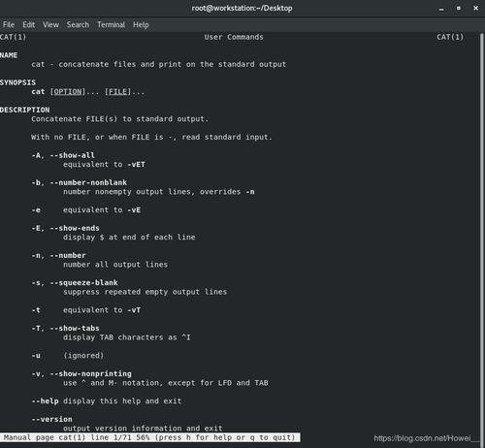Open the View menu
Image resolution: width=485 pixels, height=448 pixels.
(x=50, y=25)
